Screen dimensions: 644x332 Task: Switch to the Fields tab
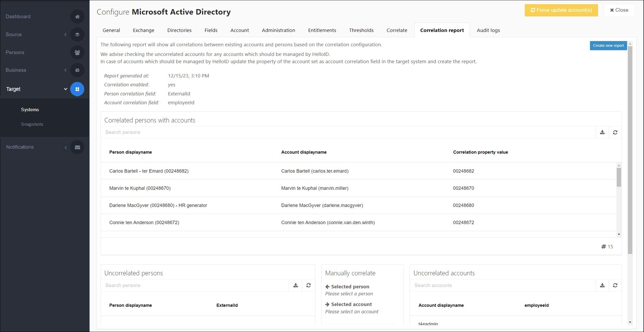[211, 30]
